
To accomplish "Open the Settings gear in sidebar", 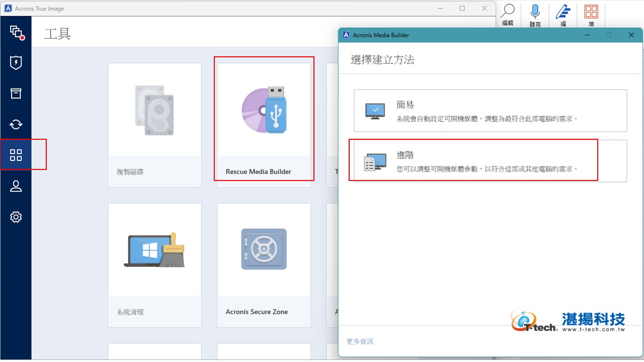I will (16, 217).
